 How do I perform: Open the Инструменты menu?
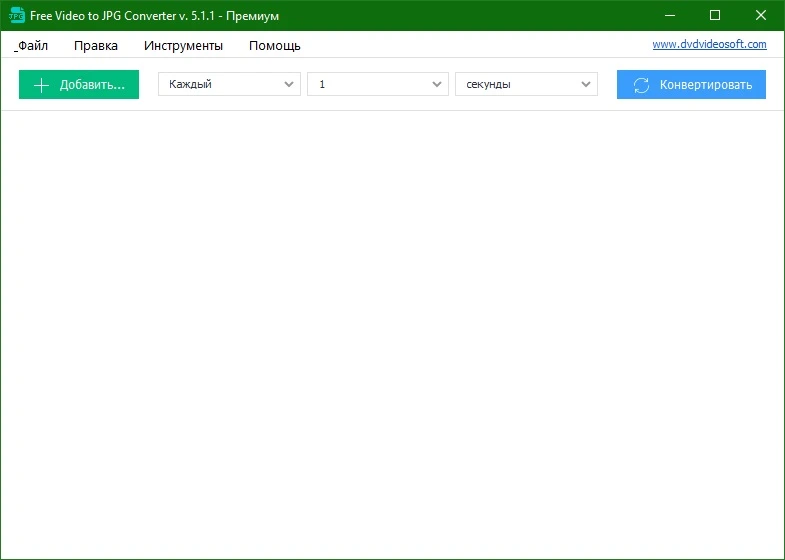click(183, 46)
